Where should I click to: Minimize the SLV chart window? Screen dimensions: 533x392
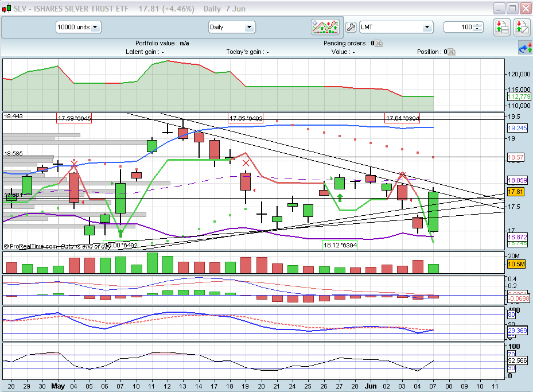click(x=499, y=9)
